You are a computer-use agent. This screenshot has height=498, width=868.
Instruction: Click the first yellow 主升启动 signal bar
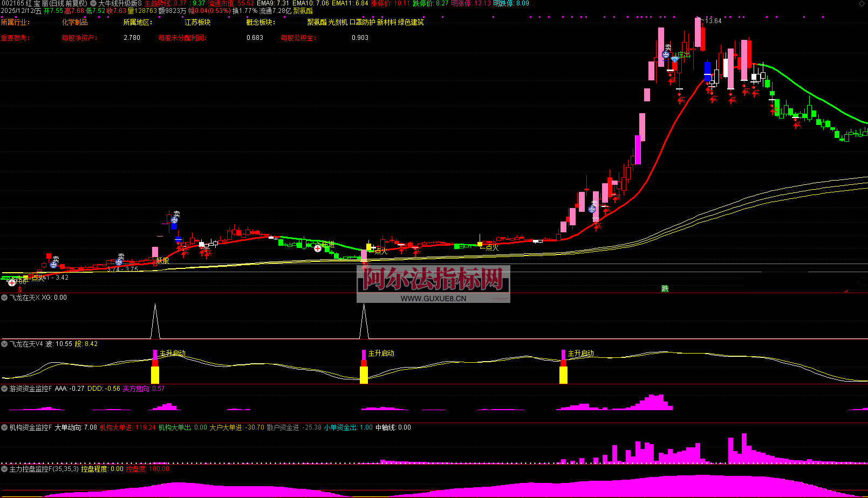pyautogui.click(x=155, y=374)
